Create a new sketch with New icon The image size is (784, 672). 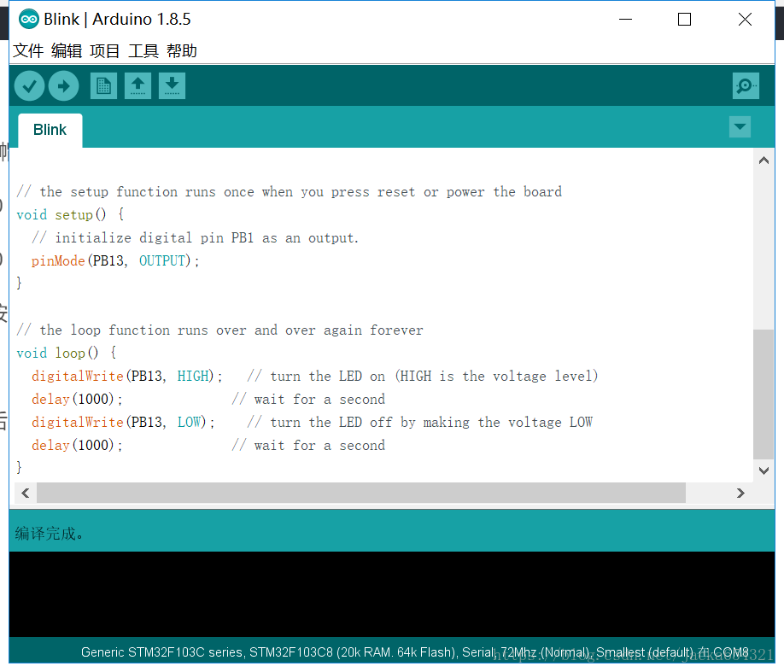tap(103, 86)
